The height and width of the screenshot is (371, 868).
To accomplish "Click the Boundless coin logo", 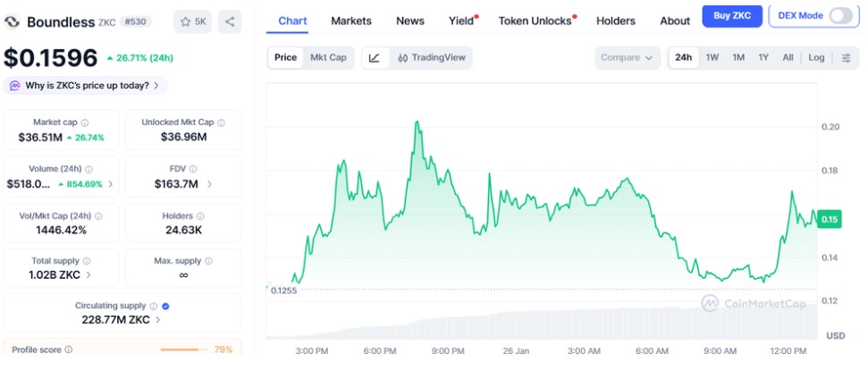I will pos(13,21).
